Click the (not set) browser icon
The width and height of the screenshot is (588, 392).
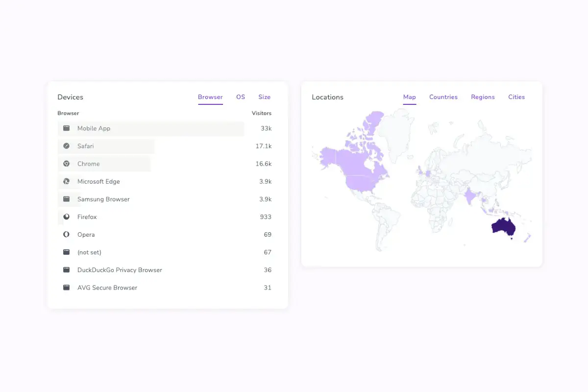(x=66, y=252)
